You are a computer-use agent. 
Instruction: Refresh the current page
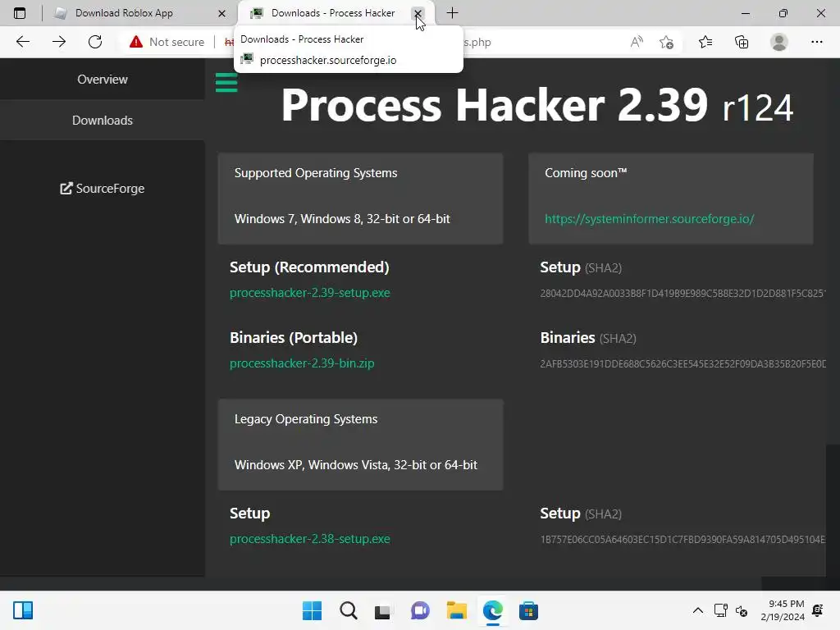(x=95, y=42)
